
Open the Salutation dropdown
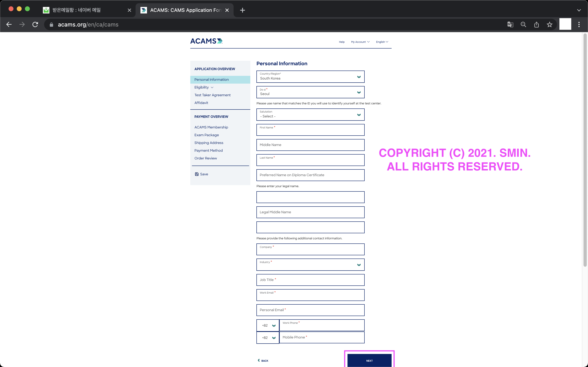pyautogui.click(x=310, y=115)
